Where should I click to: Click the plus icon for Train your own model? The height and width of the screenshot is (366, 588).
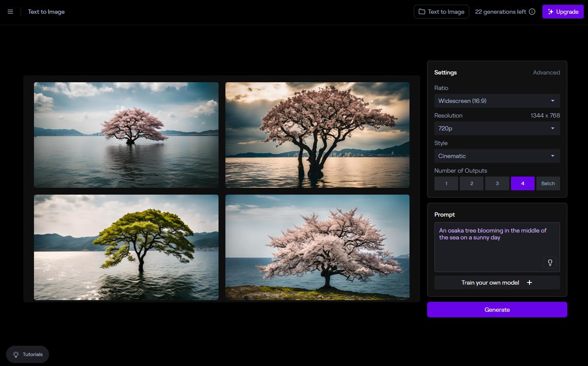[529, 282]
